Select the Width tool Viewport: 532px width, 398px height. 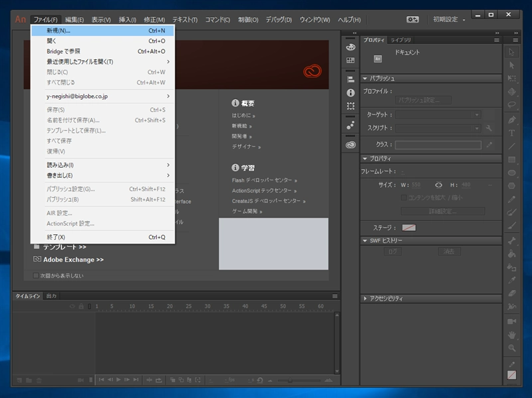pos(511,306)
